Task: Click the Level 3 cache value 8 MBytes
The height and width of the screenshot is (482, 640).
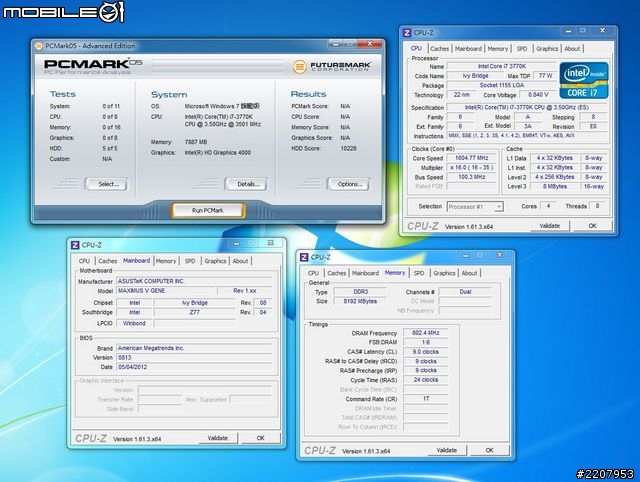Action: click(554, 187)
